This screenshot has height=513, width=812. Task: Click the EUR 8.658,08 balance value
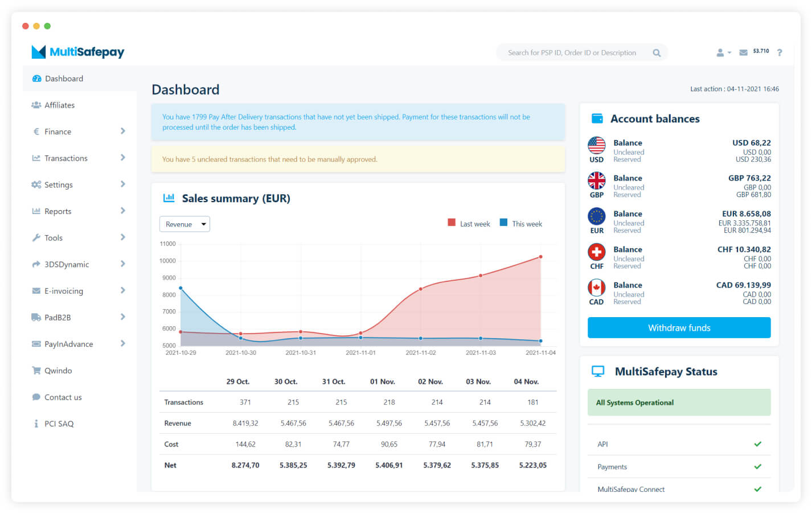[747, 214]
